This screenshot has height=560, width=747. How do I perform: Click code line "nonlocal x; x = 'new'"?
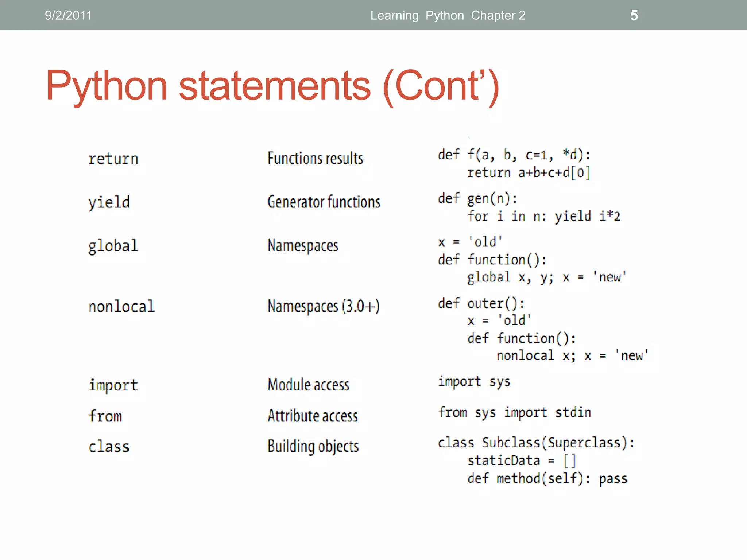pos(573,355)
